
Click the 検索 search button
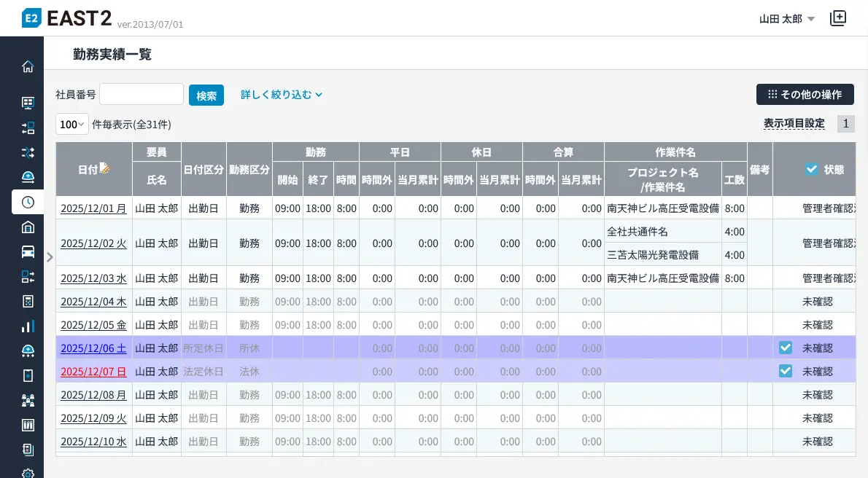(206, 95)
